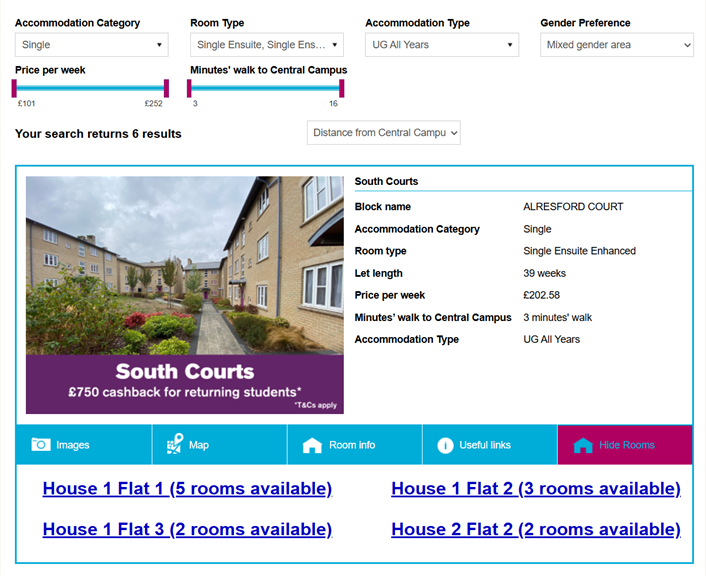Click the house icon on the Room info tab
This screenshot has height=576, width=706.
312,445
